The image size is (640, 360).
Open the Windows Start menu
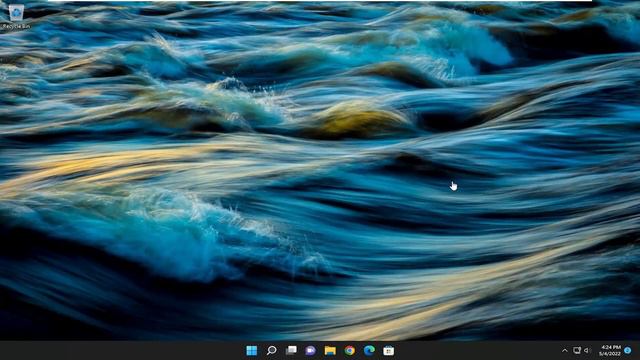252,350
